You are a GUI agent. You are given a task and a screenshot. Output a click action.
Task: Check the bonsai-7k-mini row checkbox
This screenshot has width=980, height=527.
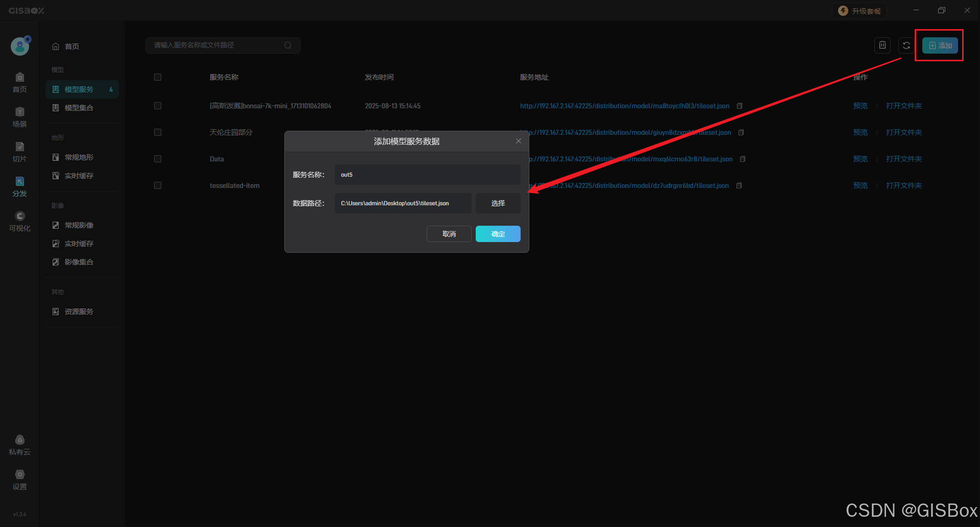(x=158, y=106)
